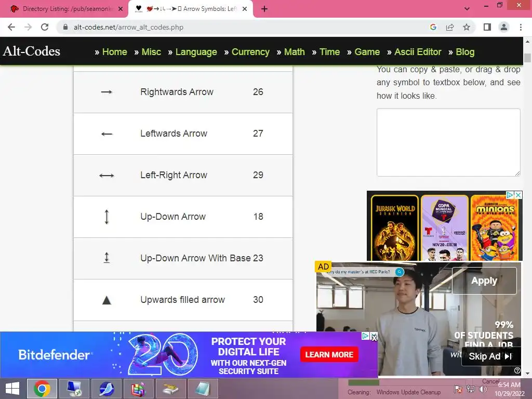Open the Currency menu

pos(250,52)
